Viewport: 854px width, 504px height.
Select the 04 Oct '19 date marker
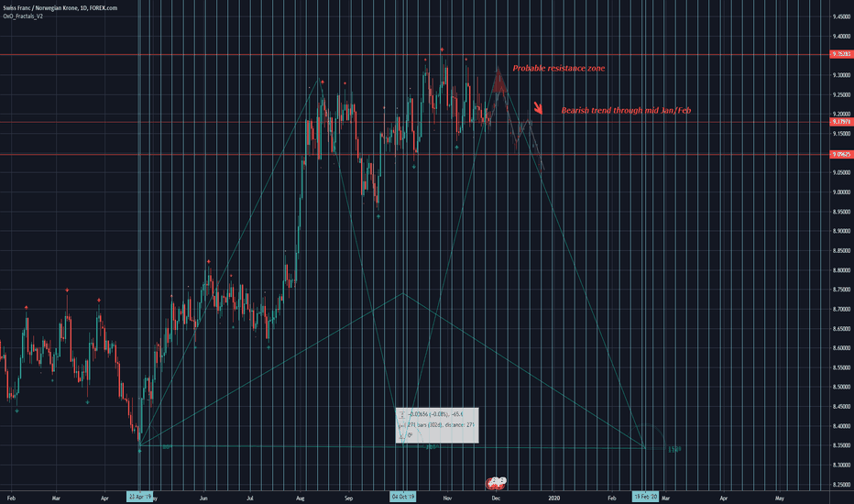404,497
